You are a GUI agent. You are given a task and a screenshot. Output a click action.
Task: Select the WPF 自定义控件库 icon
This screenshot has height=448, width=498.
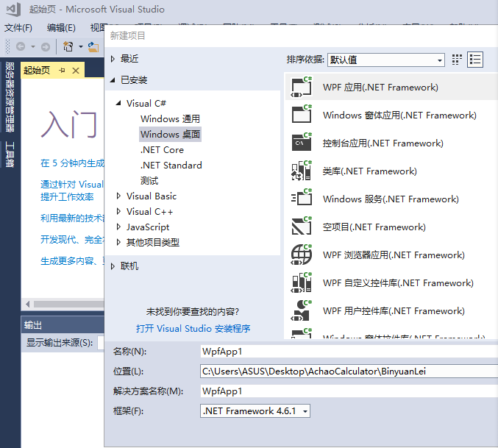(302, 282)
